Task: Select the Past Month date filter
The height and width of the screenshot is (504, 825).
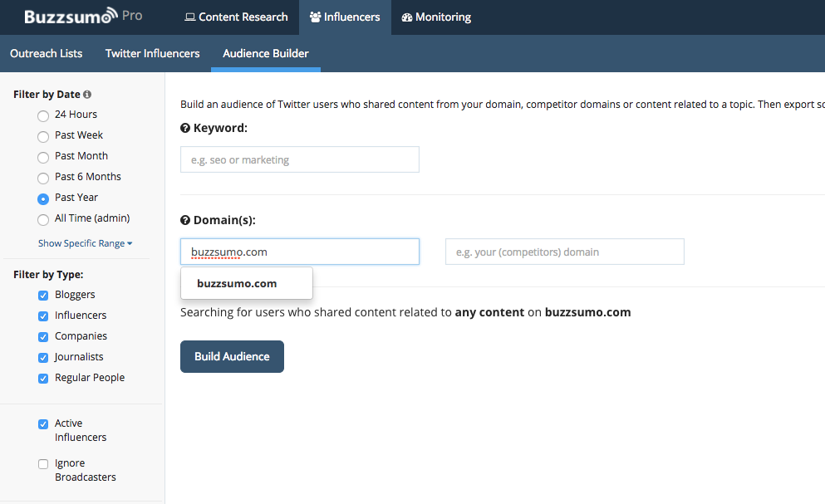Action: tap(43, 157)
